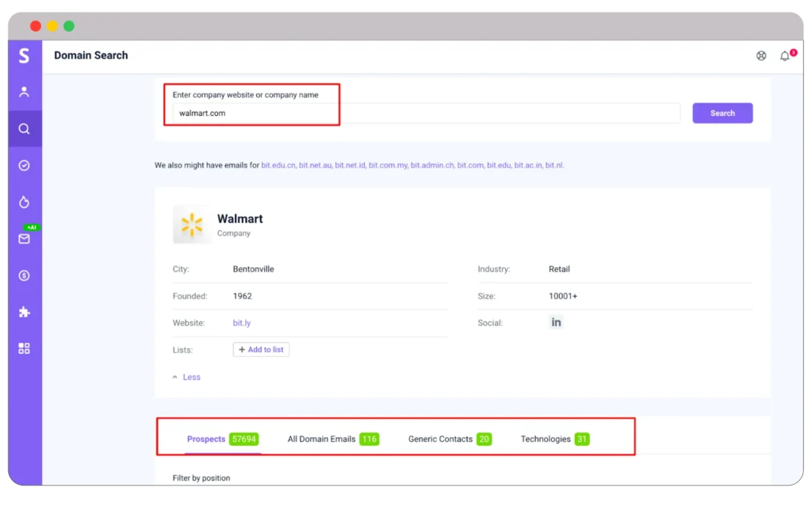This screenshot has width=812, height=507.
Task: Open the email warm-up flame icon
Action: pos(24,202)
